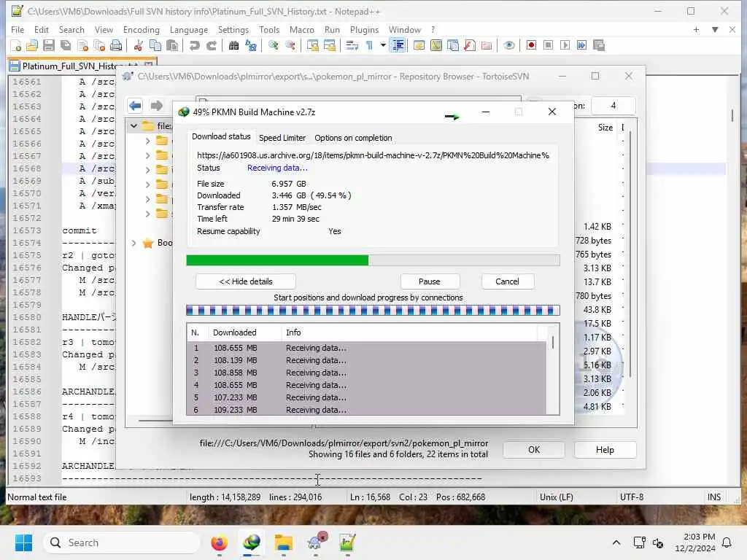The height and width of the screenshot is (560, 747).
Task: Click the revision number field showing 4
Action: pos(613,106)
